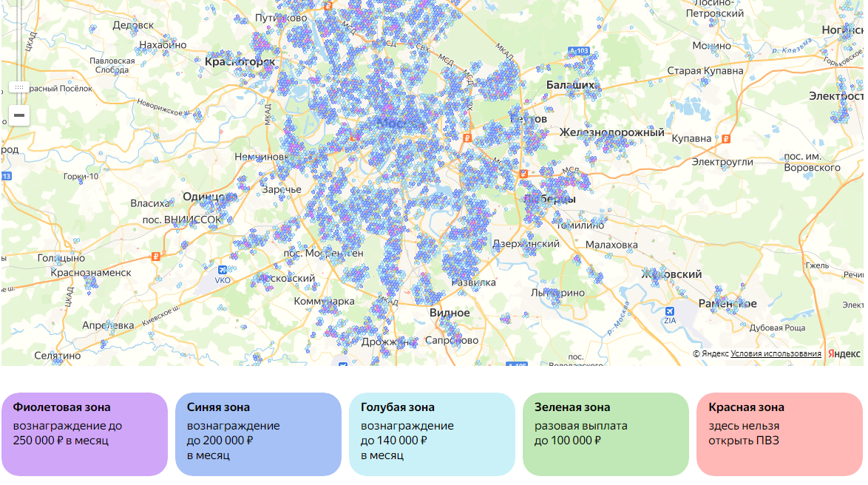Screen dimensions: 868x485
Task: Click the Старая Купавна label
Action: [705, 71]
